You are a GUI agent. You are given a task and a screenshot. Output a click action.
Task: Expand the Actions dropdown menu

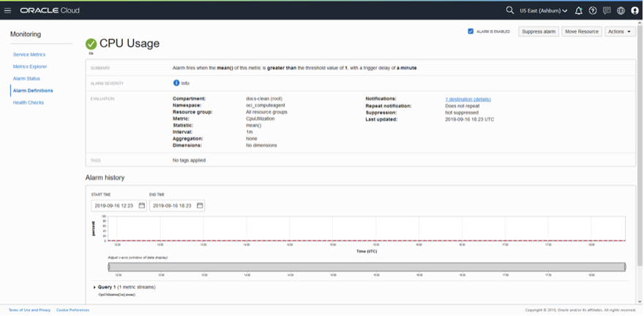[620, 31]
